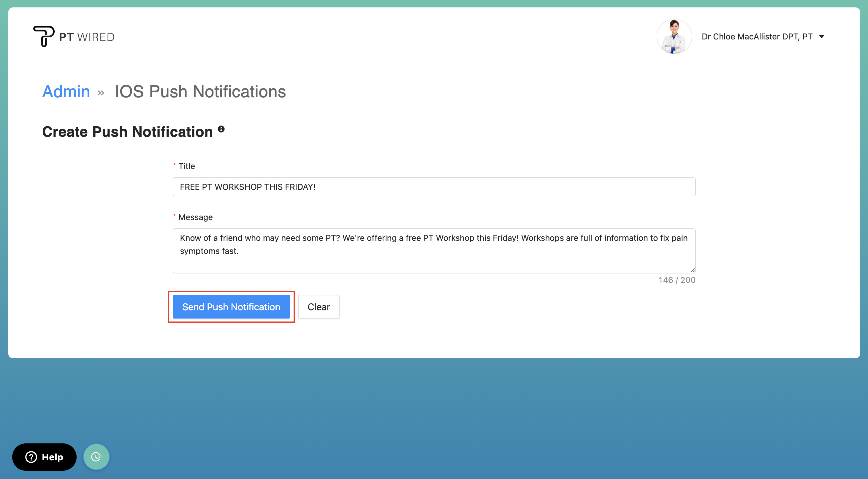
Task: Click the Create Push Notification heading
Action: [127, 132]
